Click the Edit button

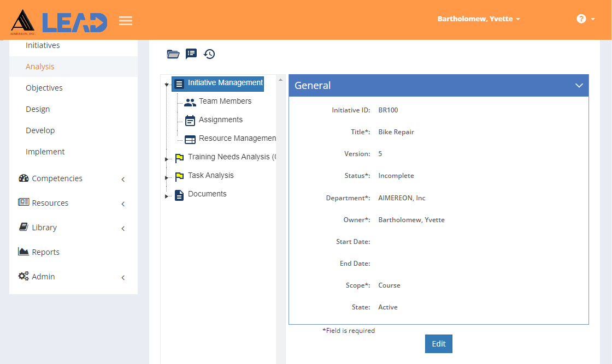(439, 344)
